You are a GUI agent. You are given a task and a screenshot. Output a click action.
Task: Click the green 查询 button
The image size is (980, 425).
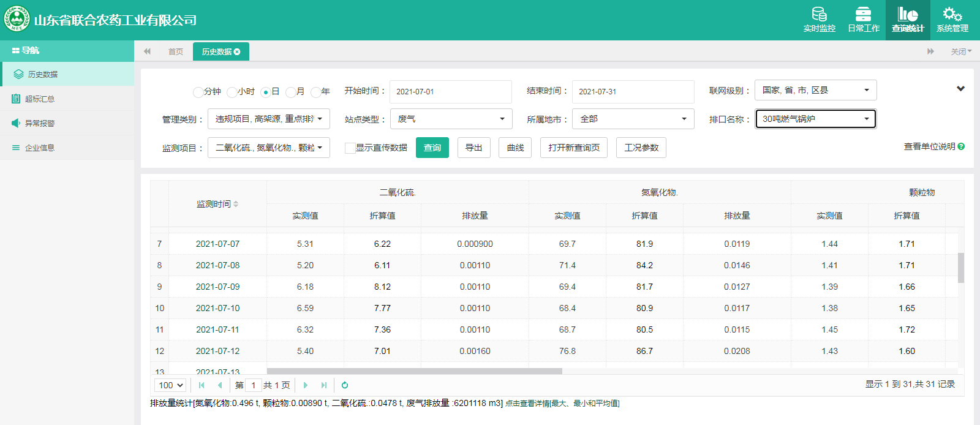pyautogui.click(x=432, y=148)
